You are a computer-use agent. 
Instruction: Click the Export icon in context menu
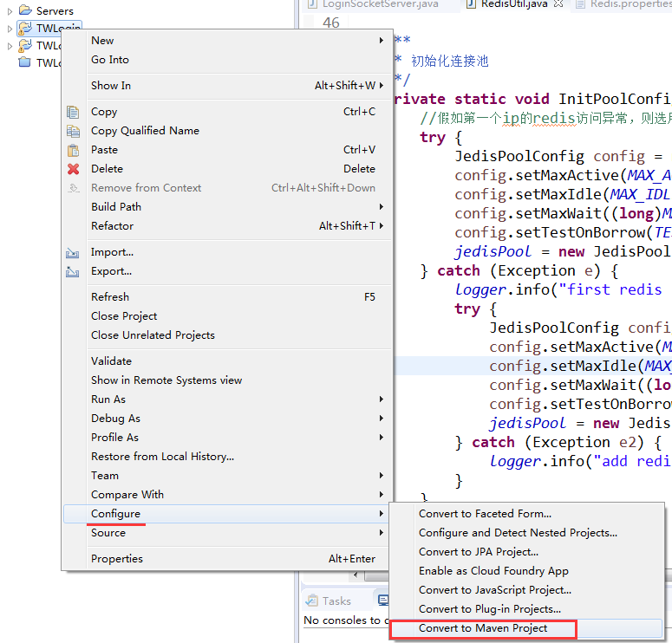[x=74, y=271]
